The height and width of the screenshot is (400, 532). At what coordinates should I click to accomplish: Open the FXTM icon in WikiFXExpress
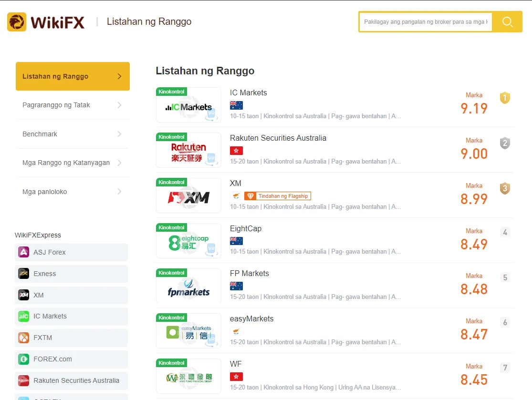[23, 338]
